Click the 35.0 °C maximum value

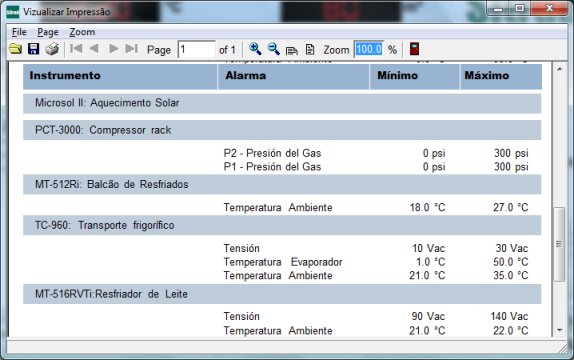(511, 275)
